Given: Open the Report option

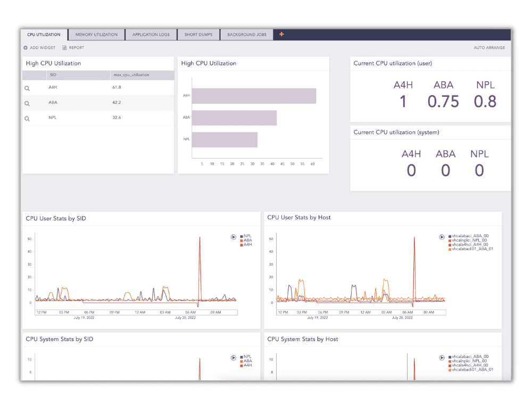Looking at the screenshot, I should click(x=73, y=48).
